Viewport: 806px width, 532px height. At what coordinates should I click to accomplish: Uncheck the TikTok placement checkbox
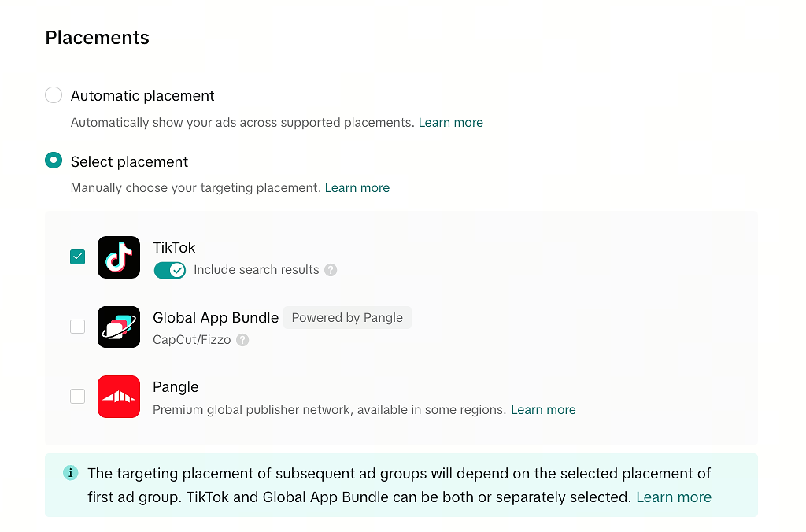point(78,257)
